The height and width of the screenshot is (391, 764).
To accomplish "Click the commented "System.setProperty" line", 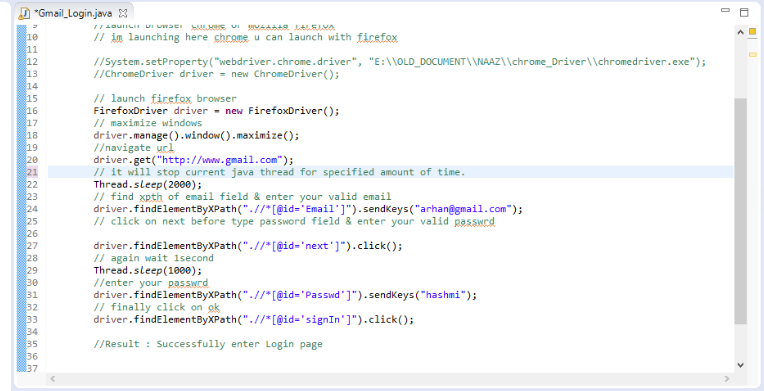I will click(x=400, y=61).
